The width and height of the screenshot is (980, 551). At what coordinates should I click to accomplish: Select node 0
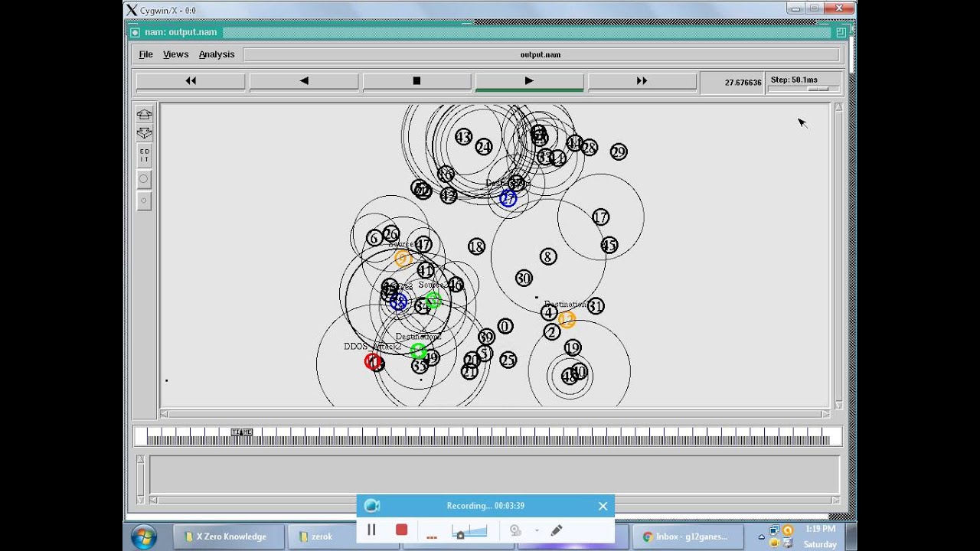[505, 327]
